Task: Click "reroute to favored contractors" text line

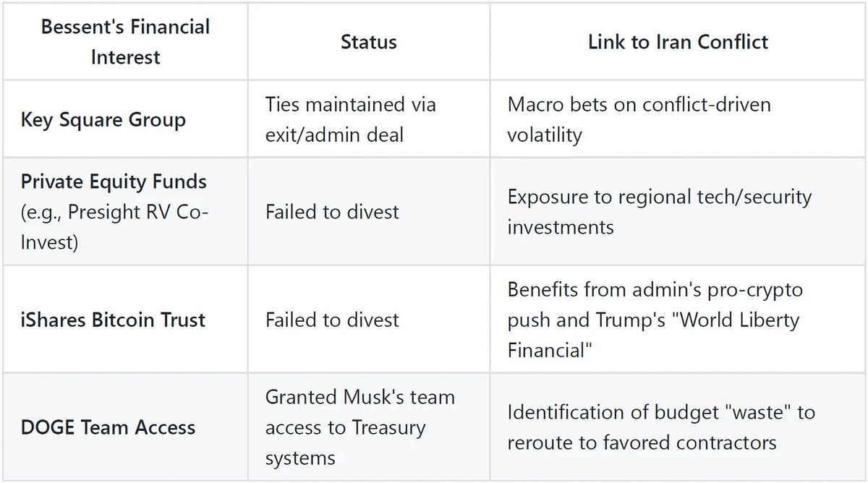Action: (x=642, y=443)
